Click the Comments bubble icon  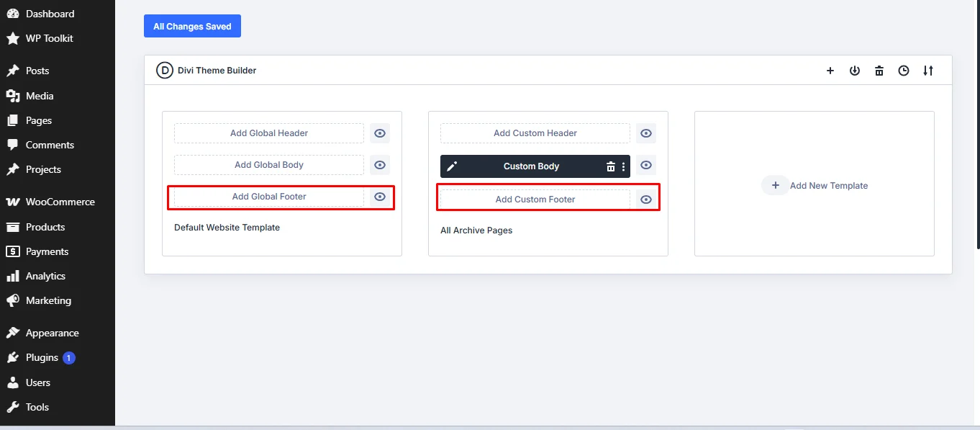click(x=12, y=145)
